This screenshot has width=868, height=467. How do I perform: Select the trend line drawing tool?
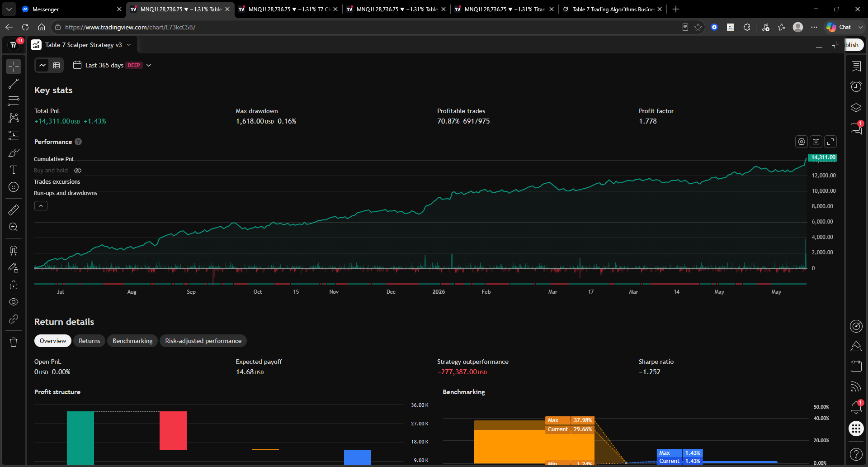[x=14, y=84]
